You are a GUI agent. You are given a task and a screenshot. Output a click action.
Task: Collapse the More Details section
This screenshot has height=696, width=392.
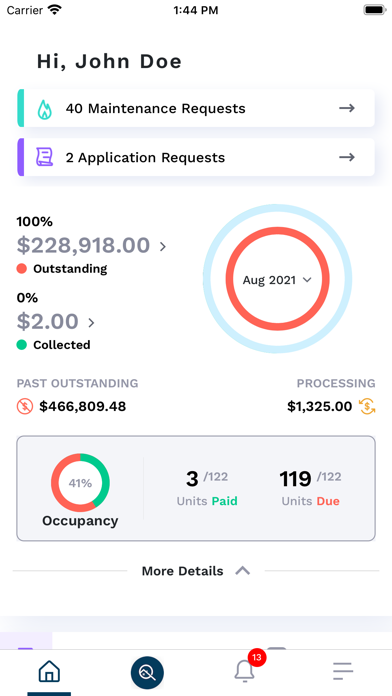(196, 571)
